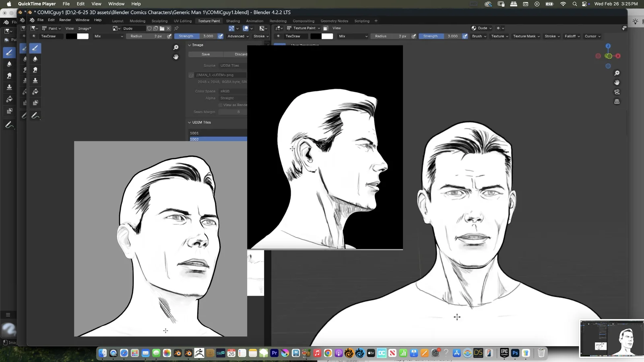644x362 pixels.
Task: Enable the View as Render checkbox
Action: 221,105
